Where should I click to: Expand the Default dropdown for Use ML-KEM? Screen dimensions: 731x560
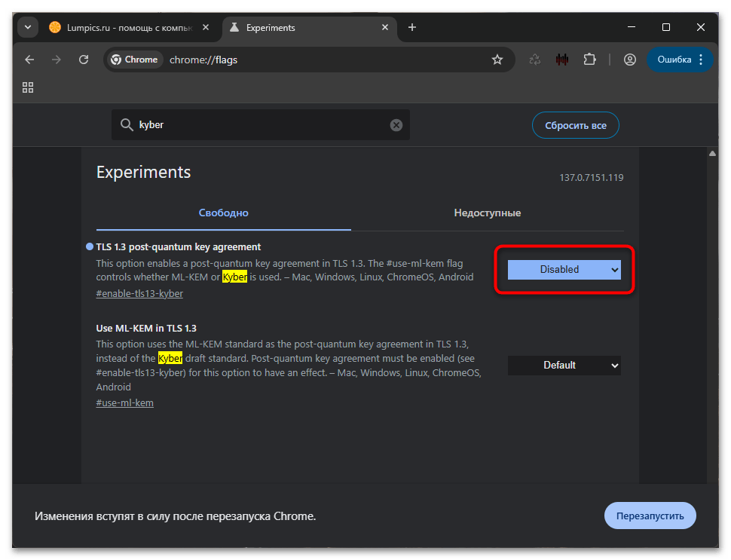(x=564, y=365)
